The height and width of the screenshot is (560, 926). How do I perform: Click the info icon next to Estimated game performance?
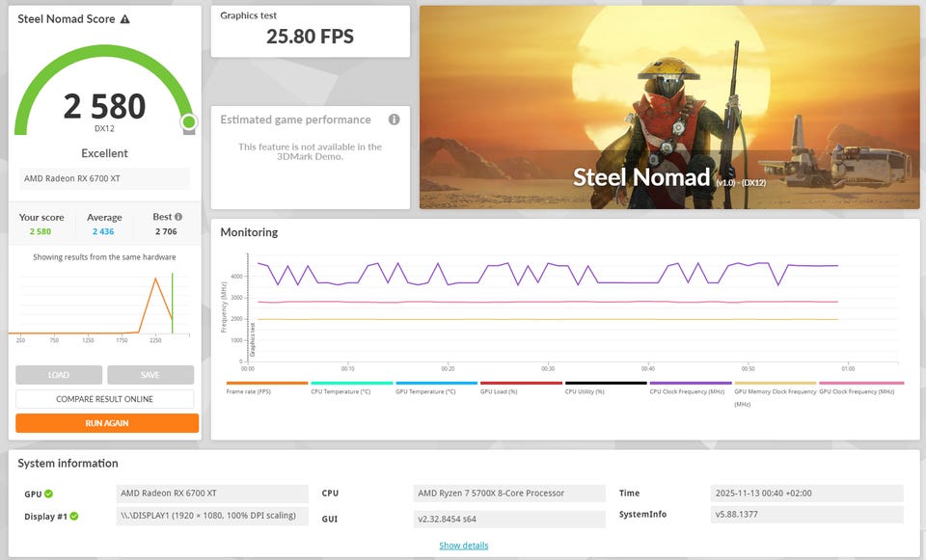(394, 120)
